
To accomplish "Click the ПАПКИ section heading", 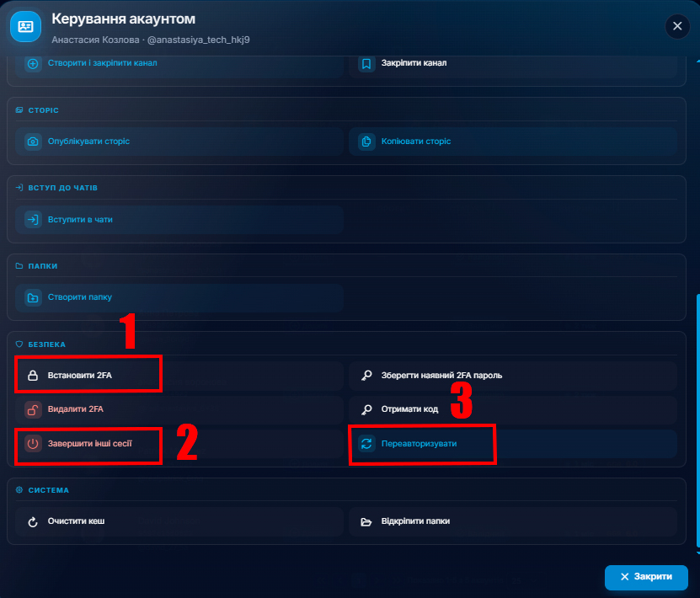I will tap(42, 266).
